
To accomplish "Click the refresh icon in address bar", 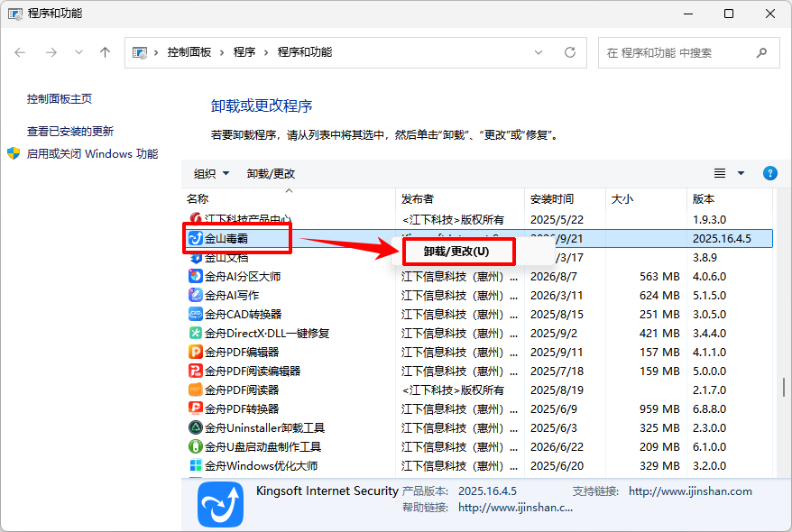I will (570, 52).
